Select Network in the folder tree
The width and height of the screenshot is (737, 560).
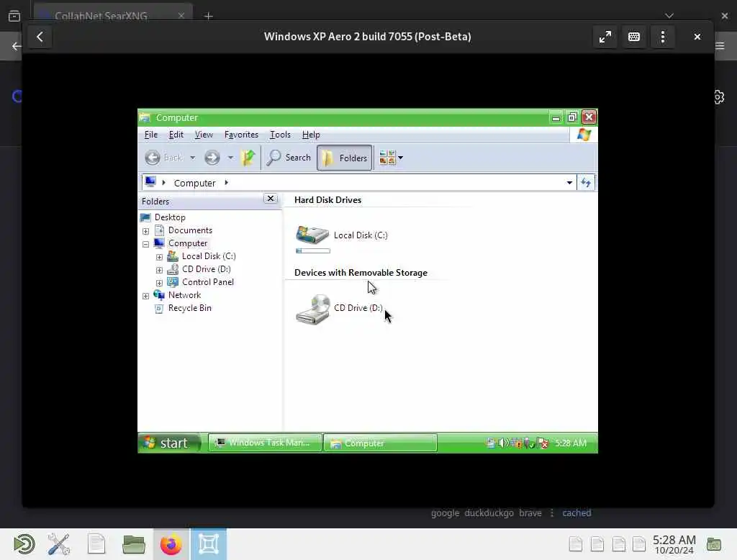184,295
